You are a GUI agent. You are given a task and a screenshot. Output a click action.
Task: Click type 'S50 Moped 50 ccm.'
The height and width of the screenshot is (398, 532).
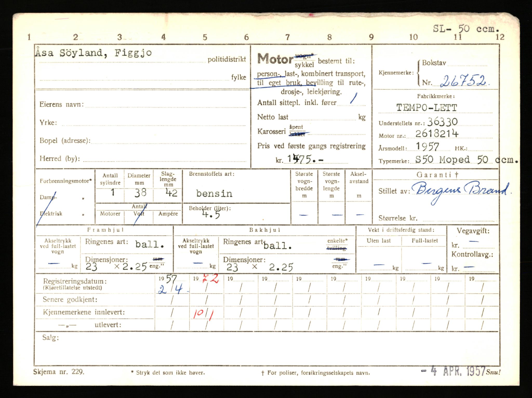click(x=467, y=159)
